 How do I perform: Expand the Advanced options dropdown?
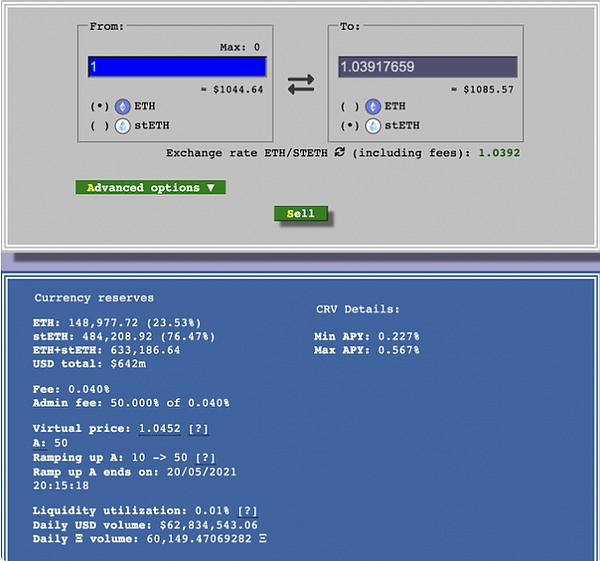[x=150, y=188]
